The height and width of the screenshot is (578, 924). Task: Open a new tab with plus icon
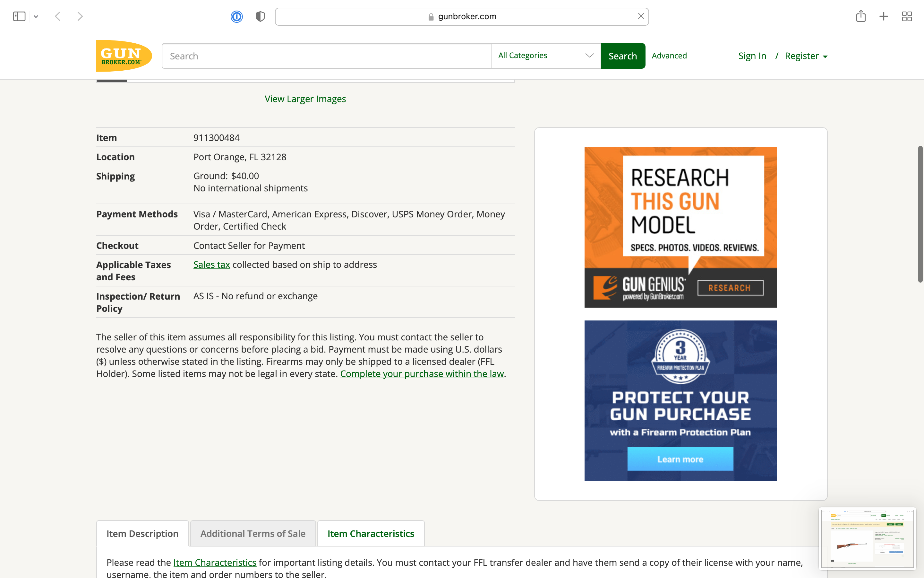tap(884, 16)
